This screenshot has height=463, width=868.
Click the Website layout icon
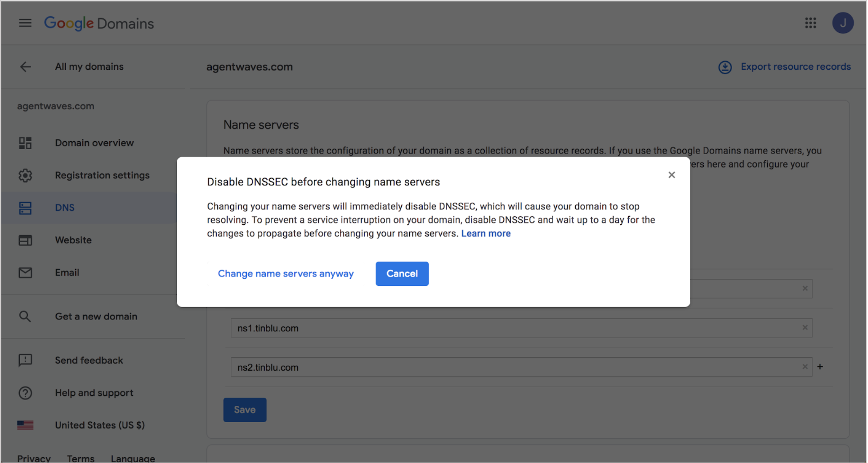coord(25,240)
